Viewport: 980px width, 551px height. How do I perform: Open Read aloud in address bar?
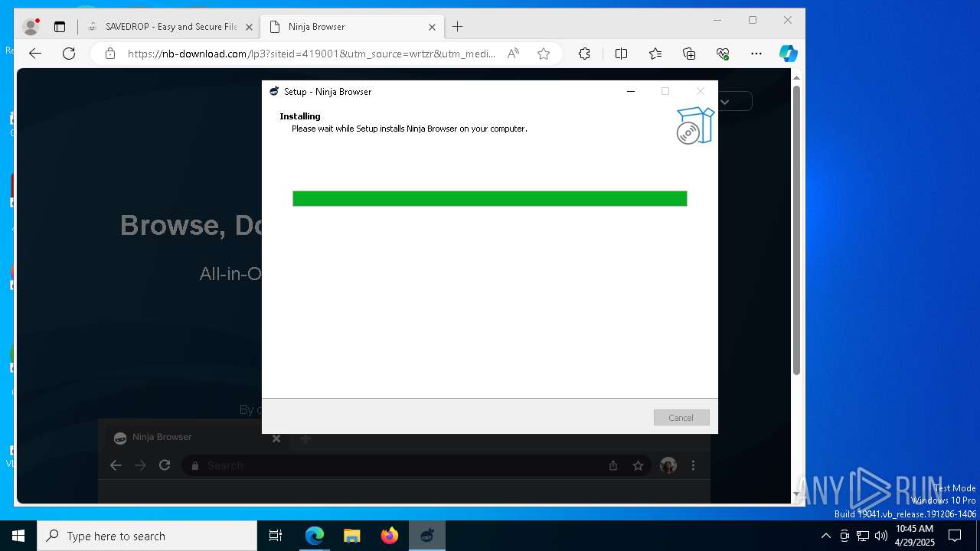[x=513, y=54]
